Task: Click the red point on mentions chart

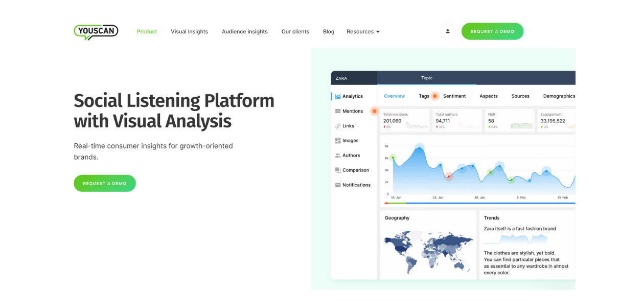Action: 449,177
